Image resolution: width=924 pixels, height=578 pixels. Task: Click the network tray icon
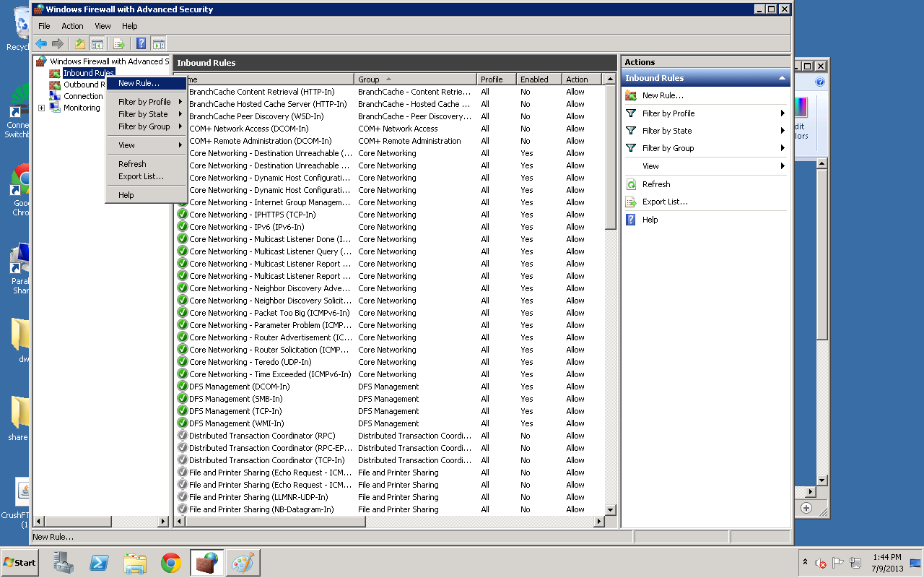pyautogui.click(x=855, y=562)
